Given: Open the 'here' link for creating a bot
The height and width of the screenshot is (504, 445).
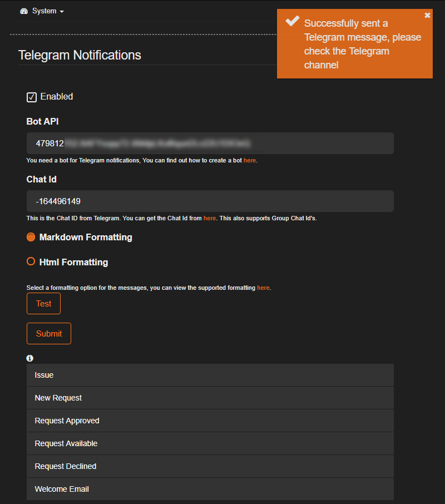Looking at the screenshot, I should (x=250, y=160).
